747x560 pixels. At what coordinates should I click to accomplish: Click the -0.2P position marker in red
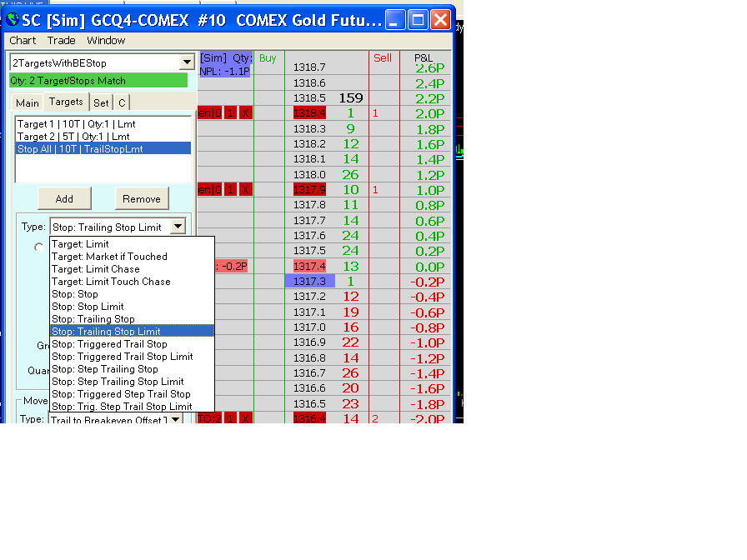coord(232,266)
